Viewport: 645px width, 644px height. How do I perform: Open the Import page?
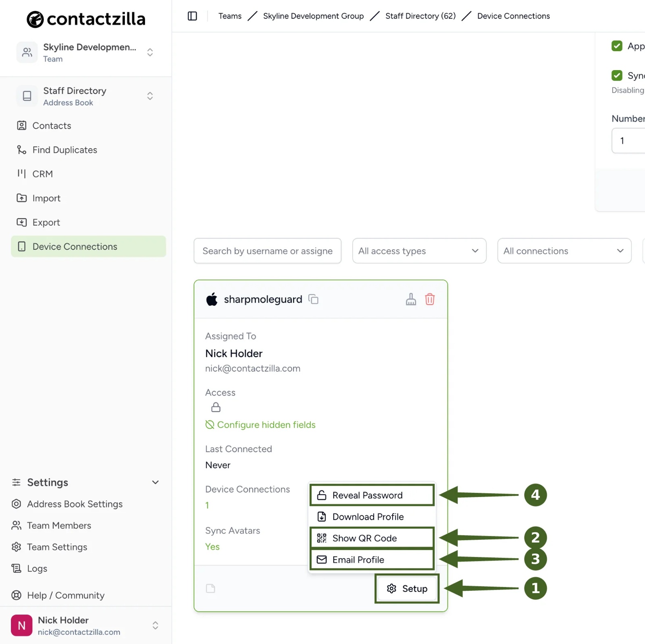click(88, 198)
